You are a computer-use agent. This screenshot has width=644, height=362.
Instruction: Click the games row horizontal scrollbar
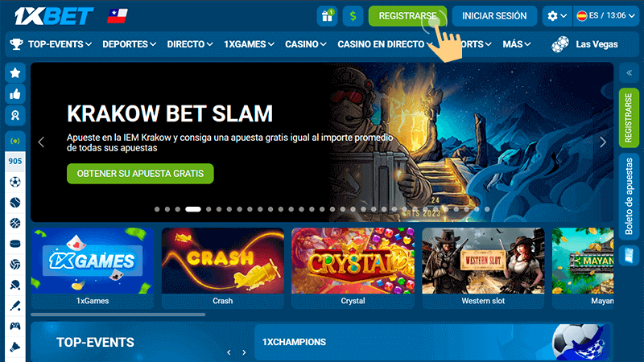click(x=118, y=315)
